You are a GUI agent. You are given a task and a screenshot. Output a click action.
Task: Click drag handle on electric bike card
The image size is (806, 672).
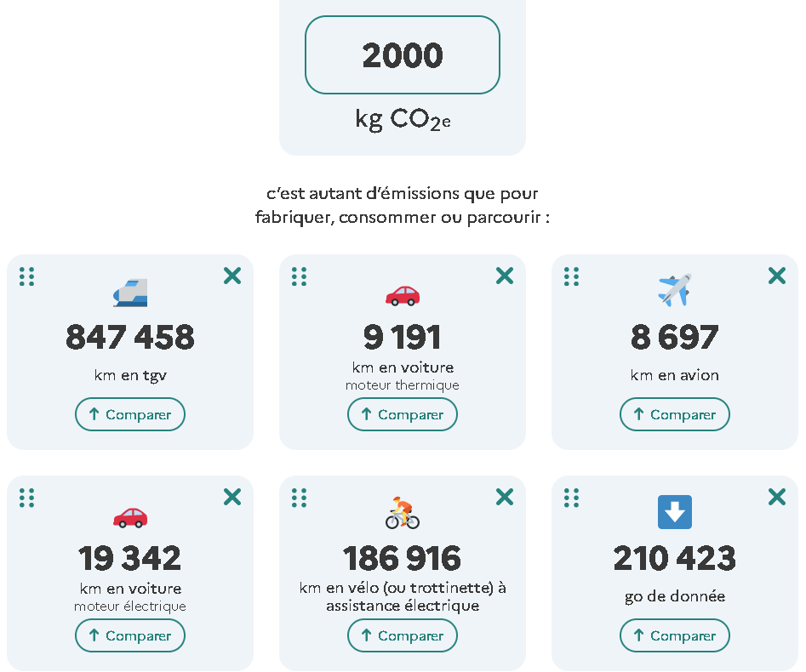point(300,498)
